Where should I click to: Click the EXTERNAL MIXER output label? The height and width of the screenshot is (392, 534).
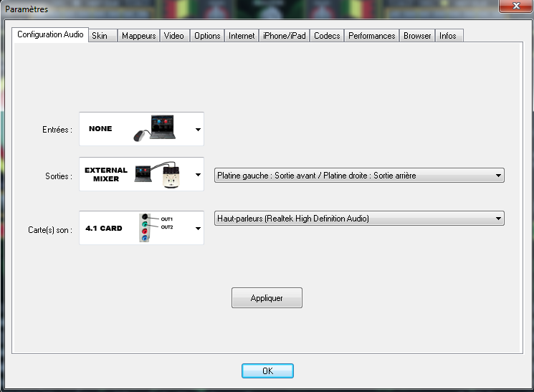pos(106,174)
